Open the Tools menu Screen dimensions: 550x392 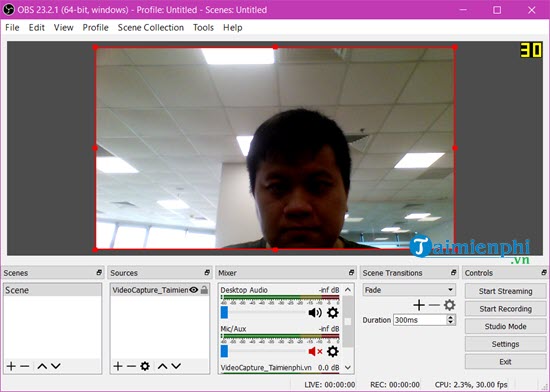pos(203,27)
